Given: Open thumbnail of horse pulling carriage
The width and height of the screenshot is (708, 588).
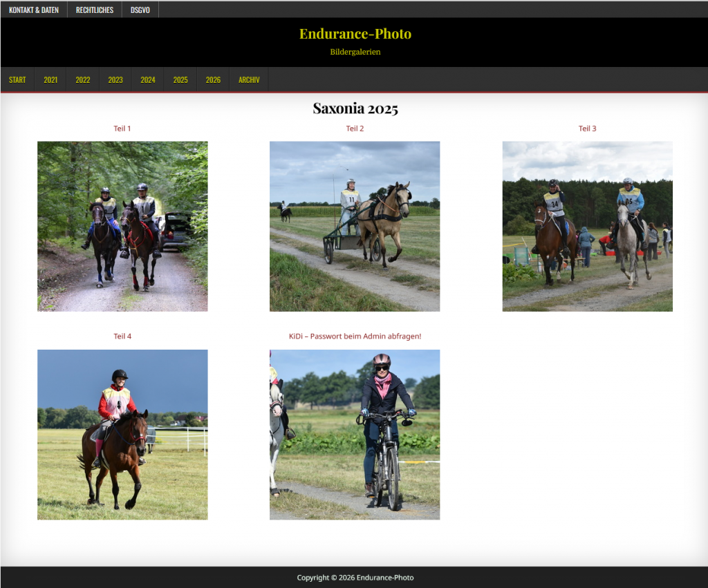Looking at the screenshot, I should pyautogui.click(x=355, y=227).
